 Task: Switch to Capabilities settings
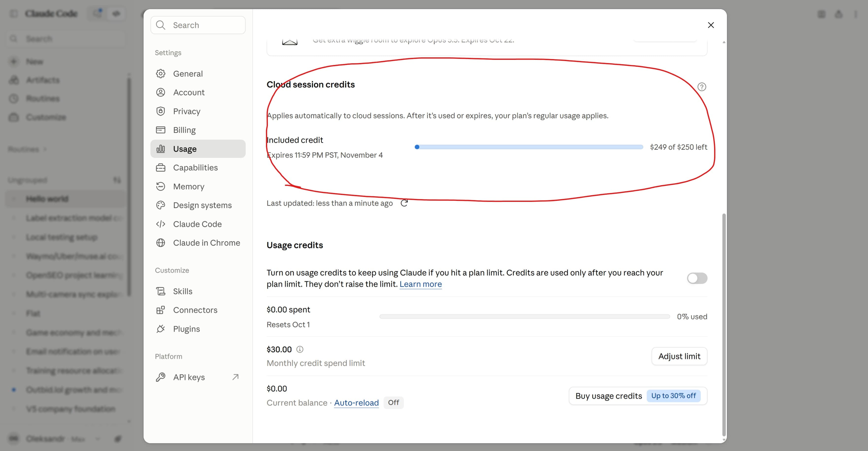pos(198,168)
